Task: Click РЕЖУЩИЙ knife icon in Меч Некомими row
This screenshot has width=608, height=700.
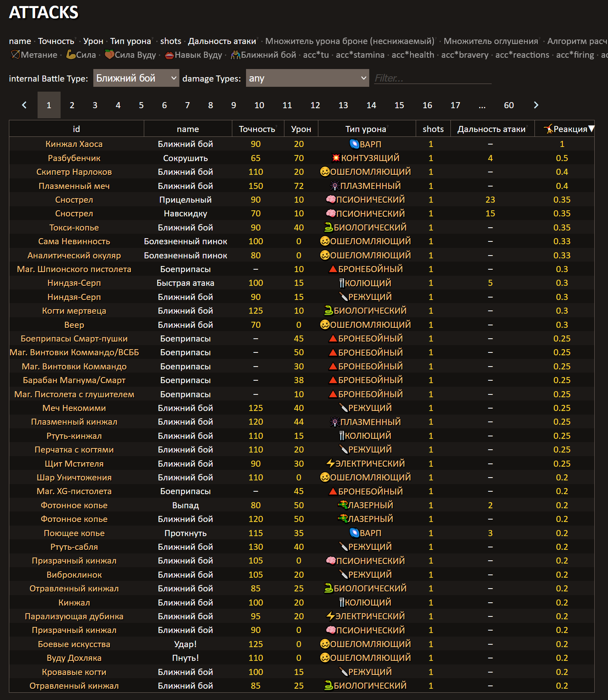Action: click(343, 408)
